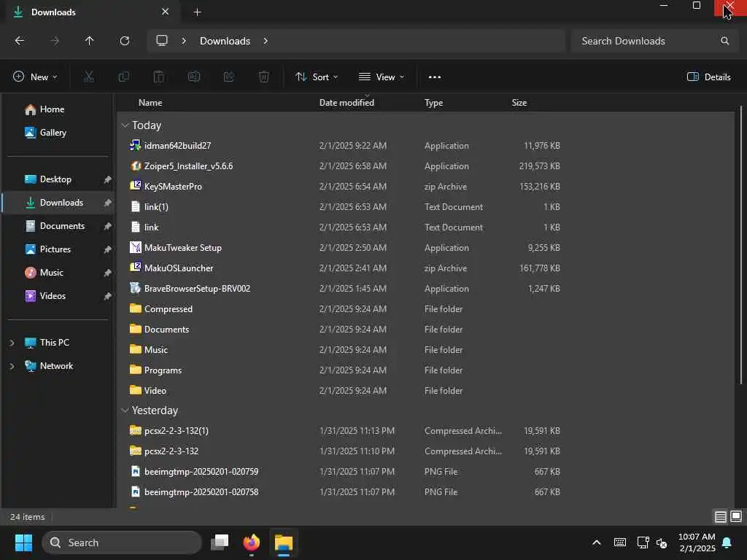Open the View dropdown

coord(381,77)
